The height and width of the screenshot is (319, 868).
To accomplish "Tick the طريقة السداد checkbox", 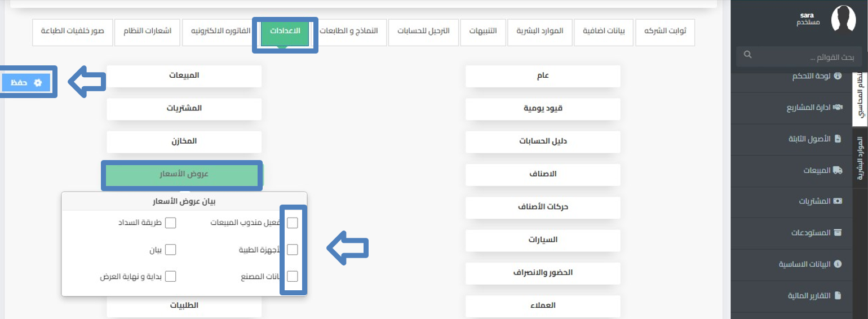I will pyautogui.click(x=171, y=223).
